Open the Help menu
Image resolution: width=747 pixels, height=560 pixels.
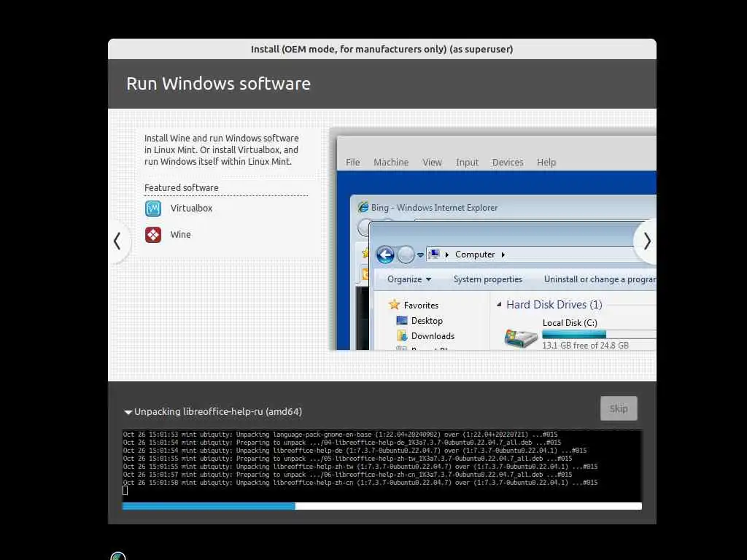point(546,163)
